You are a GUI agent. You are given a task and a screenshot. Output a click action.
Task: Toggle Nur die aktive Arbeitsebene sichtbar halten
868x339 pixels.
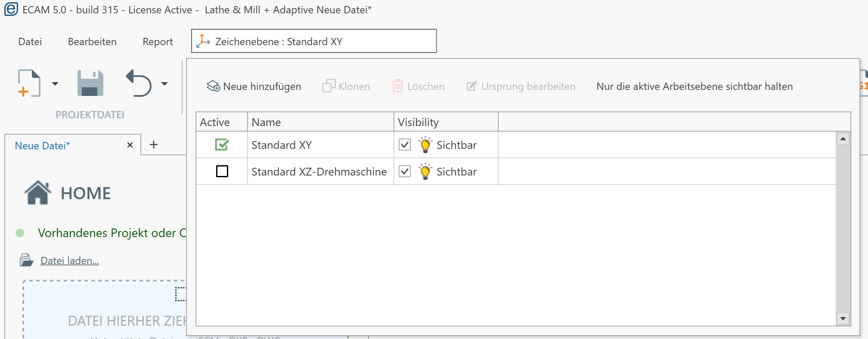coord(694,86)
